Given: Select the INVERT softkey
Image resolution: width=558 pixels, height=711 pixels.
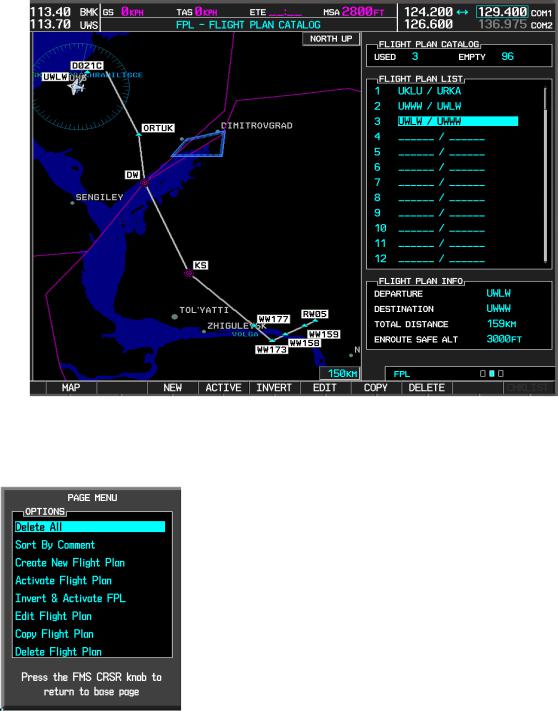Looking at the screenshot, I should coord(274,388).
